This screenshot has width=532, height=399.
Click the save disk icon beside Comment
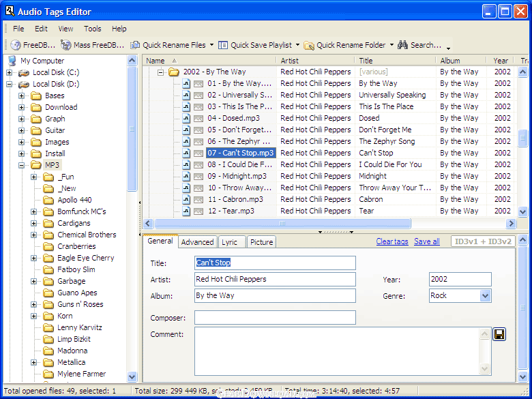pyautogui.click(x=499, y=334)
